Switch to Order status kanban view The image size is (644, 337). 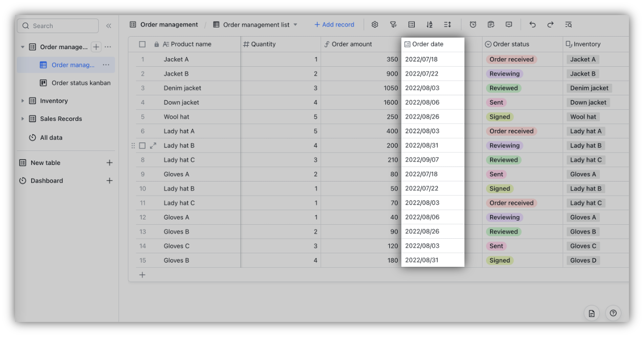pyautogui.click(x=81, y=83)
